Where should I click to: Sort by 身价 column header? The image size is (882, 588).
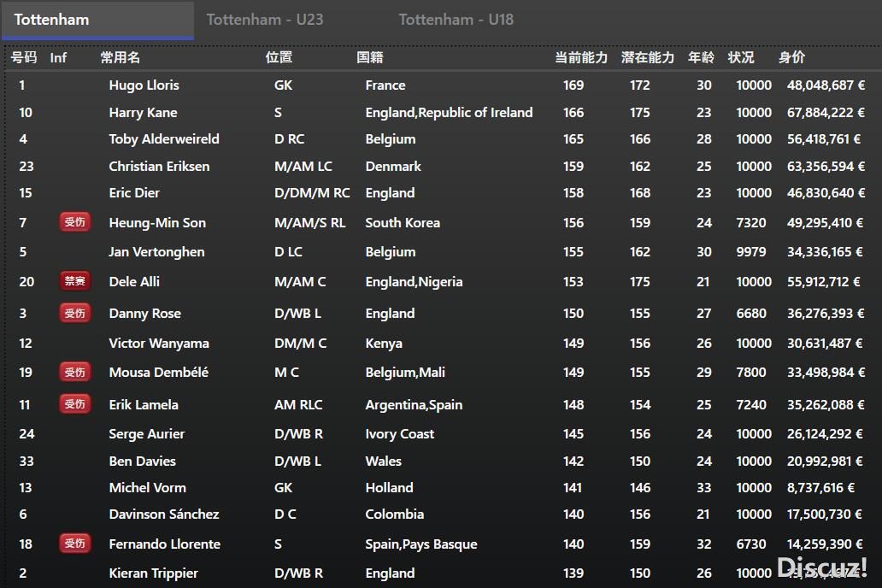point(791,57)
